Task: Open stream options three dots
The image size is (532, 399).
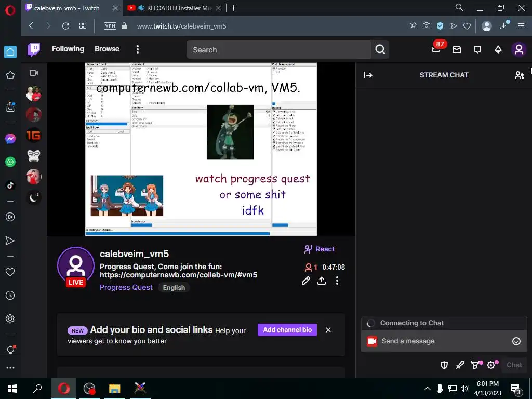Action: click(x=337, y=281)
